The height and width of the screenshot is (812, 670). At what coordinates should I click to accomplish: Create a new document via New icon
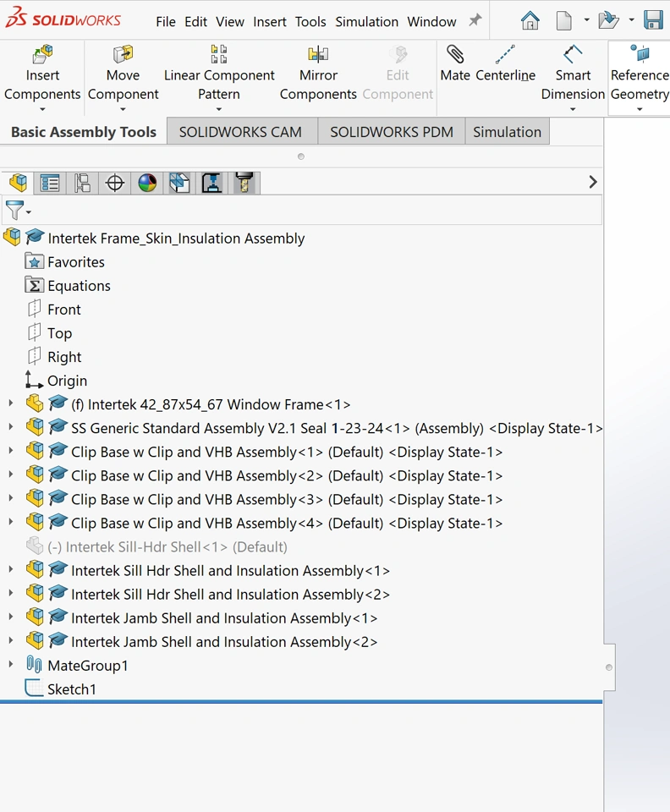coord(564,20)
